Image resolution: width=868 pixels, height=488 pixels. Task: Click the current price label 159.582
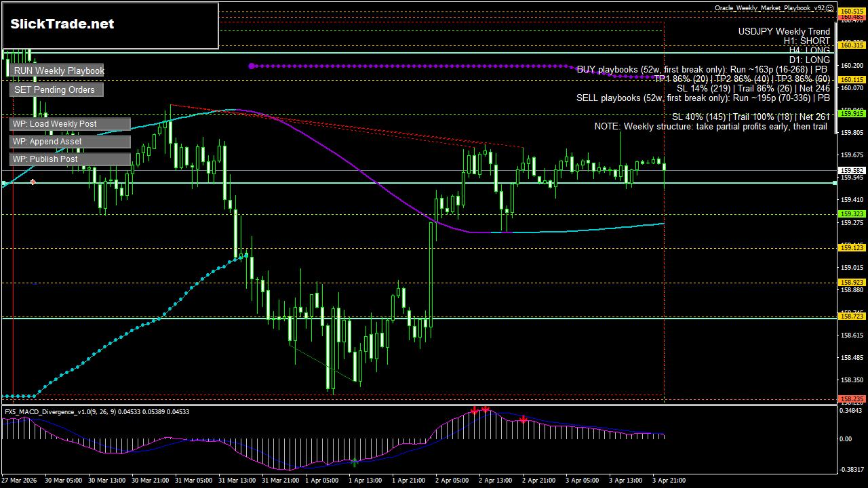click(852, 171)
